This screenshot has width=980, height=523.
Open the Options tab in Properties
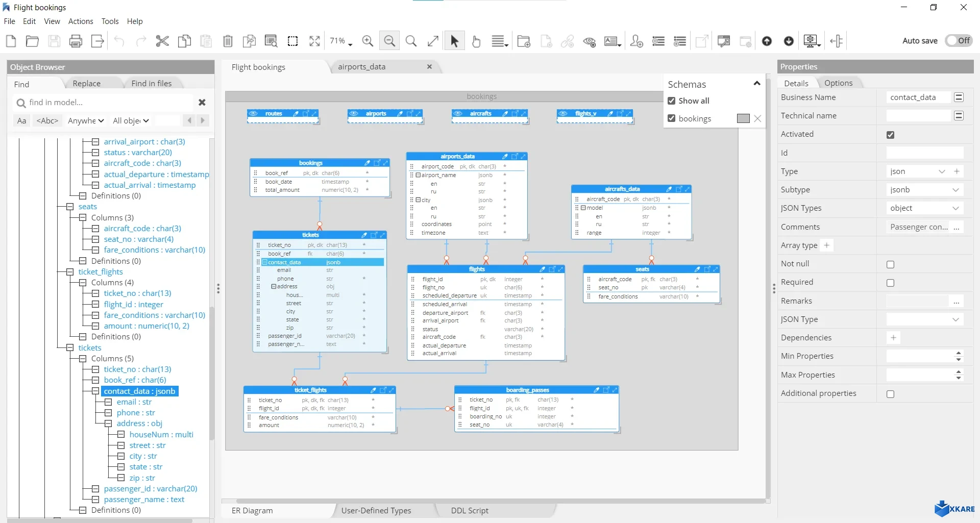[x=838, y=83]
